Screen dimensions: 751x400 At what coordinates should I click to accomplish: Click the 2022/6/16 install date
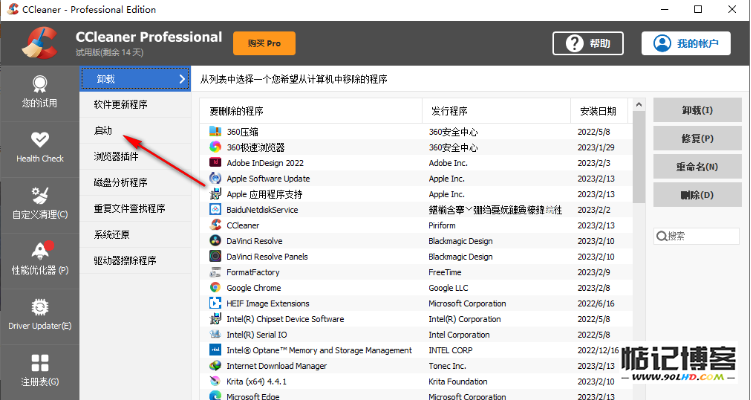point(596,304)
